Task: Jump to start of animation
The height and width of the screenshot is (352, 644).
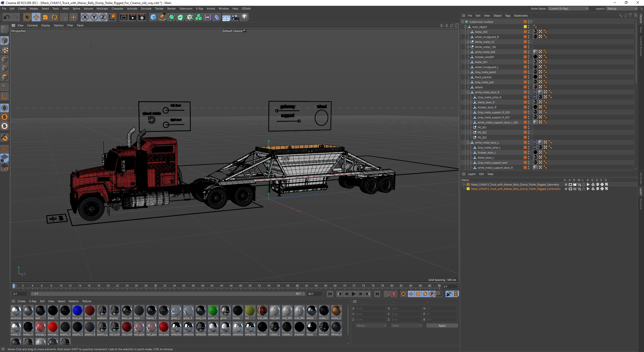Action: [x=330, y=294]
